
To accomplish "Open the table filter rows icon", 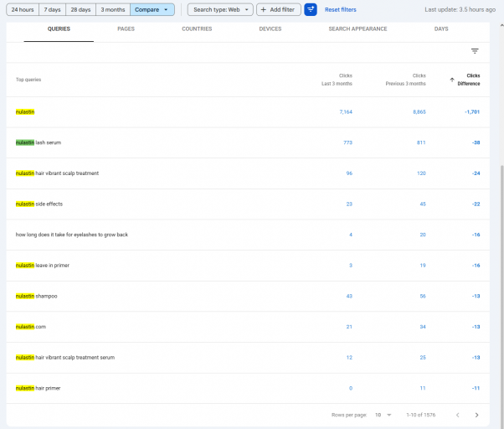I will tap(475, 51).
